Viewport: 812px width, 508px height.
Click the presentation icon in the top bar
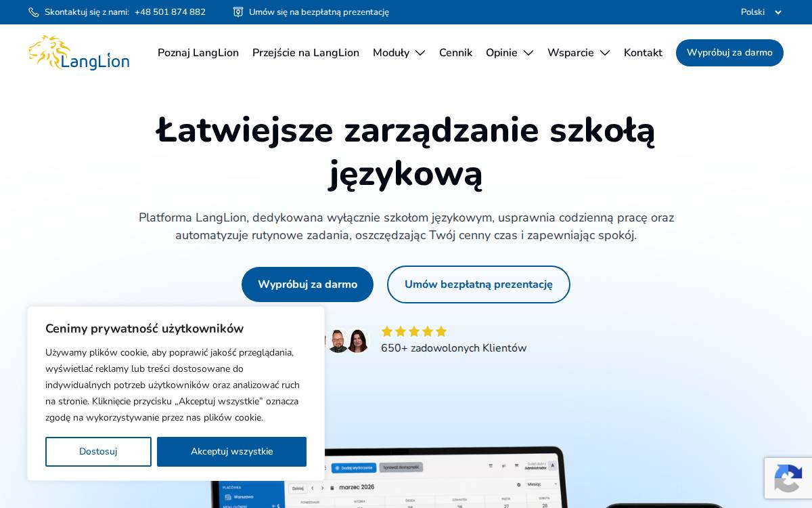238,12
